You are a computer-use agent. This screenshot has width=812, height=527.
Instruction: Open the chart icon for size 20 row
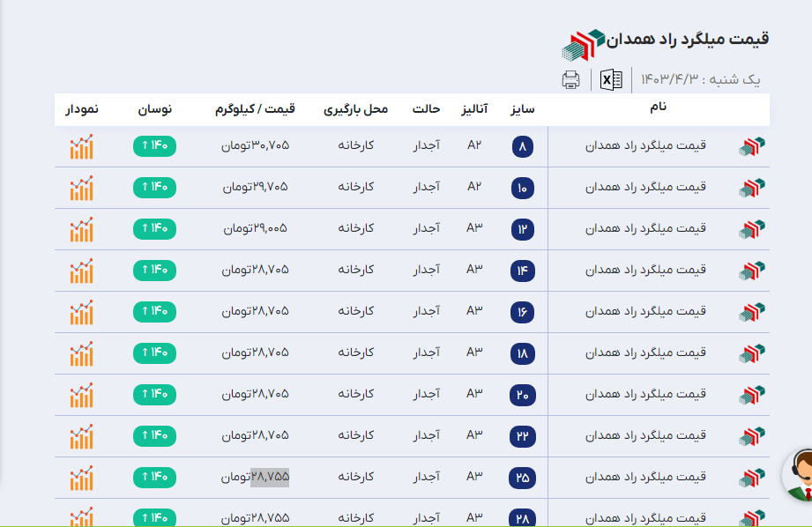pos(82,395)
